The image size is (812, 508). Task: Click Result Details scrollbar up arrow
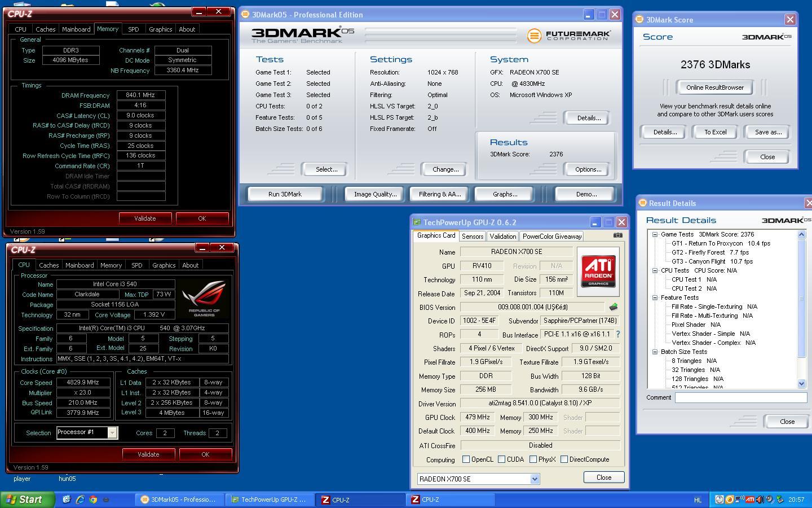click(x=802, y=234)
